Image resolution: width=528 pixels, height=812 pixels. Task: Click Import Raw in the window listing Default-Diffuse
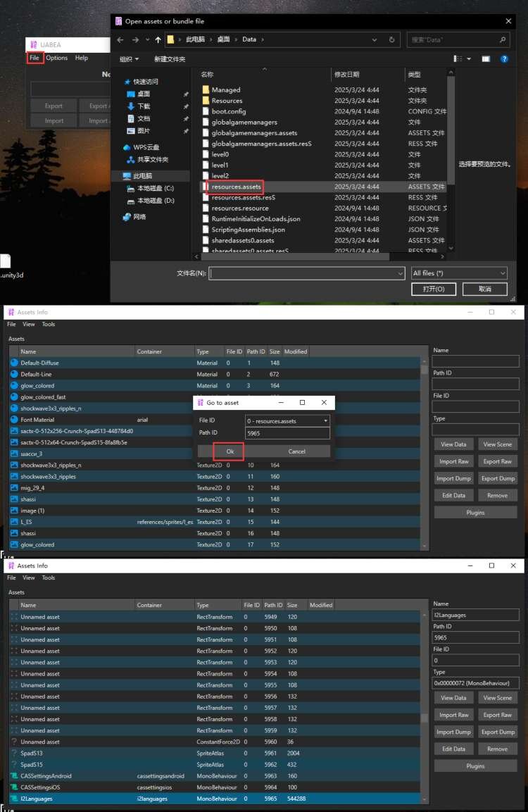(453, 461)
